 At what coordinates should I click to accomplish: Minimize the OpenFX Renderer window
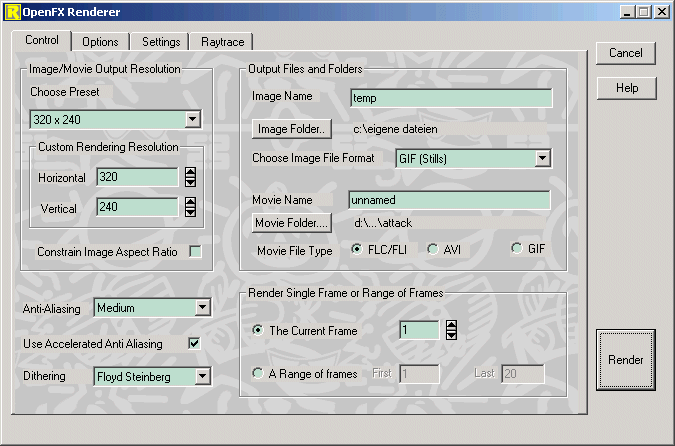[627, 12]
